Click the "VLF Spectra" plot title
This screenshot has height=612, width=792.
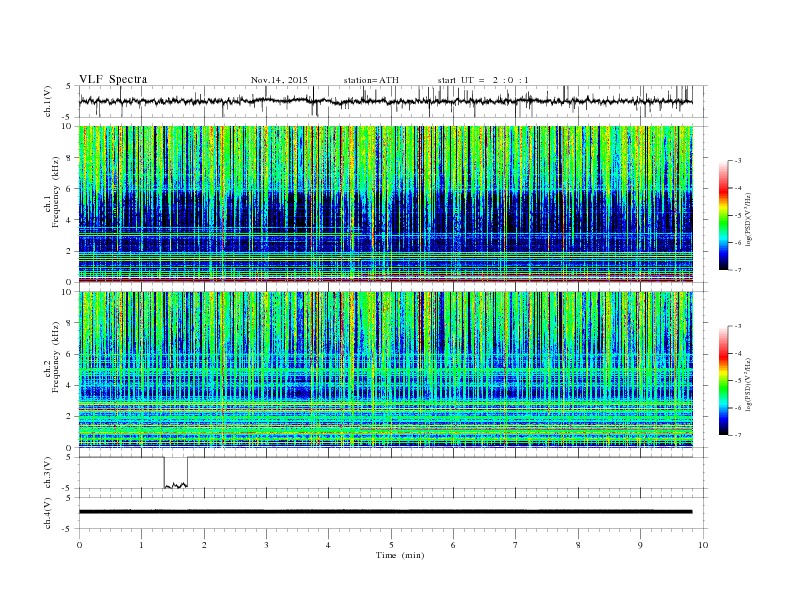coord(113,79)
